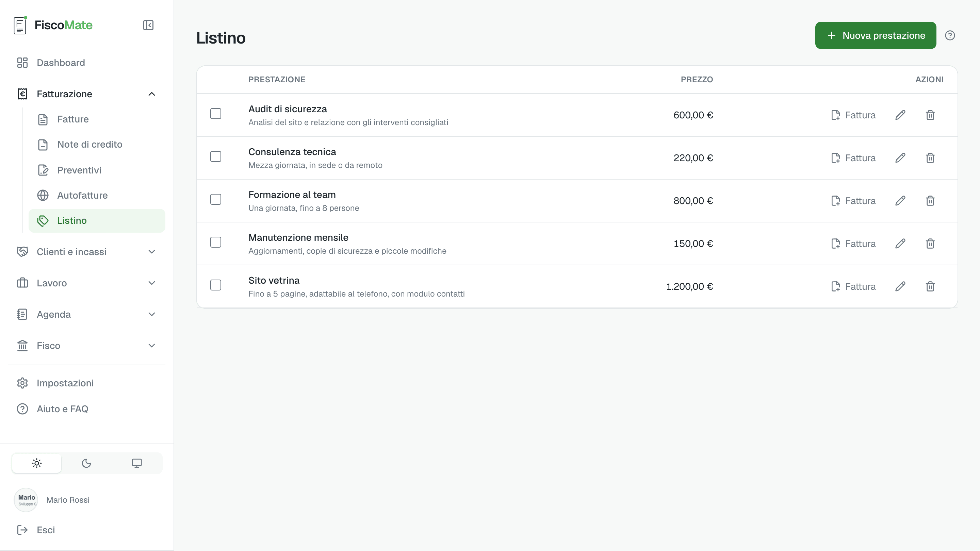Open Dashboard in the sidebar

pos(87,63)
